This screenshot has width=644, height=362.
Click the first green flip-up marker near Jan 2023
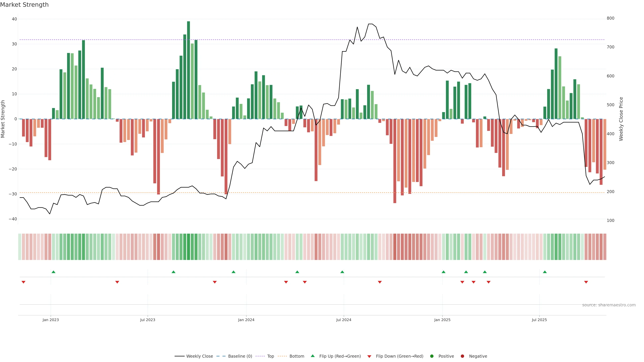coord(53,272)
